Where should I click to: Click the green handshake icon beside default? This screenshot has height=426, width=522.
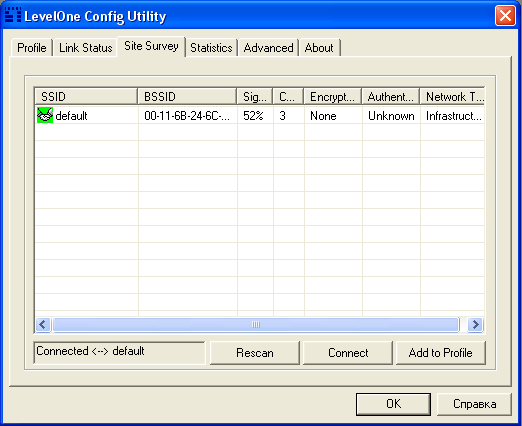45,115
